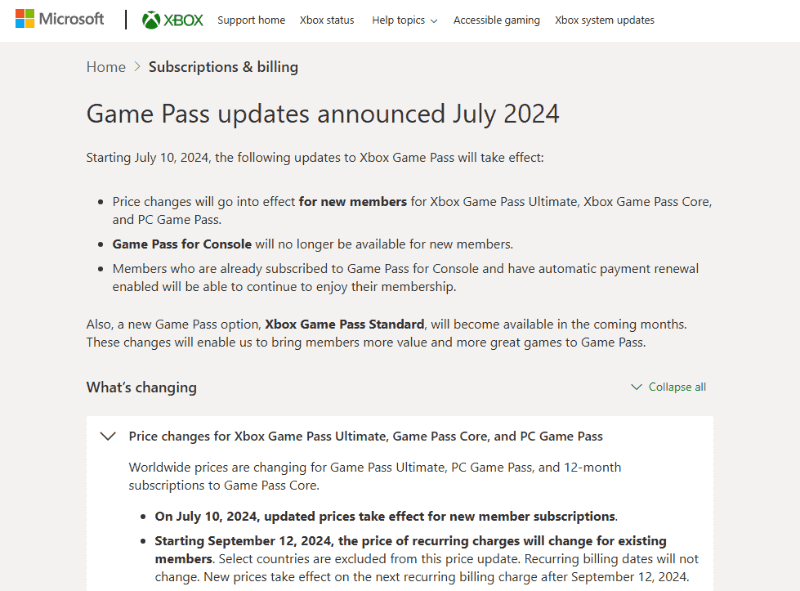
Task: Open Support home in the navigation
Action: click(251, 20)
